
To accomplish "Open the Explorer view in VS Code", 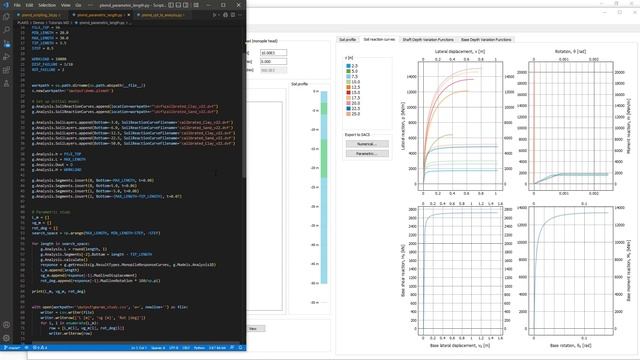I will click(6, 17).
